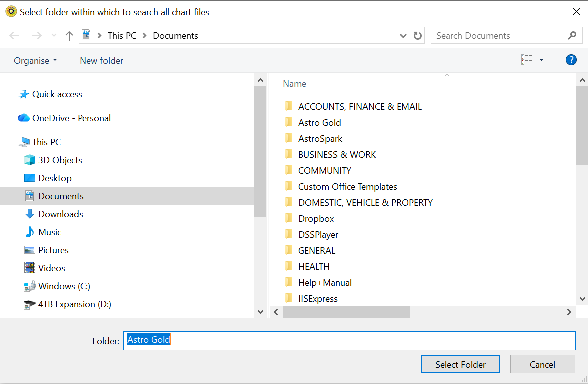The width and height of the screenshot is (588, 384).
Task: Select the Astro Gold folder
Action: 313,123
